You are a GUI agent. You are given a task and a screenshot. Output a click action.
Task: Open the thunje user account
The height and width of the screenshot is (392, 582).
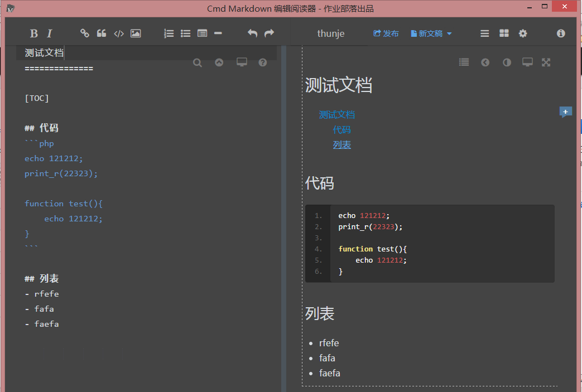tap(331, 34)
